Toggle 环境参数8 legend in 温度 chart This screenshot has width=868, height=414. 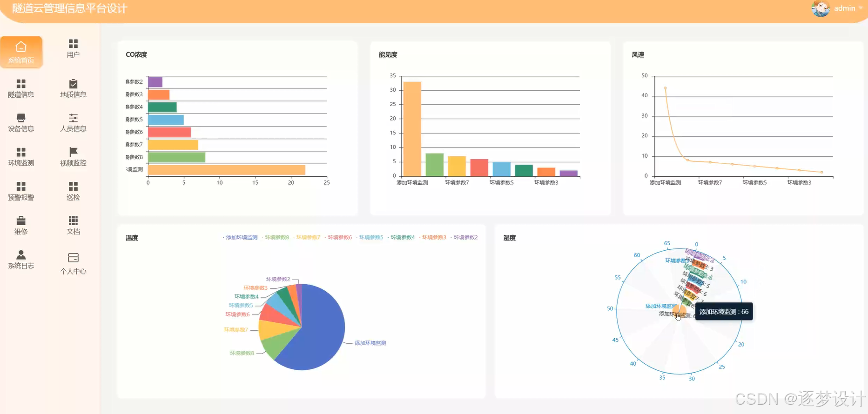click(x=276, y=237)
